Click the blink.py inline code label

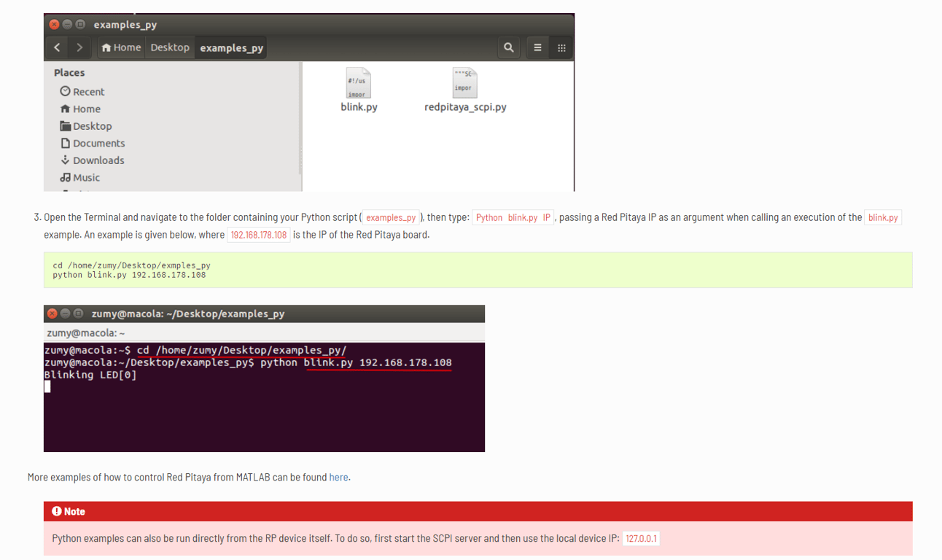click(x=883, y=217)
